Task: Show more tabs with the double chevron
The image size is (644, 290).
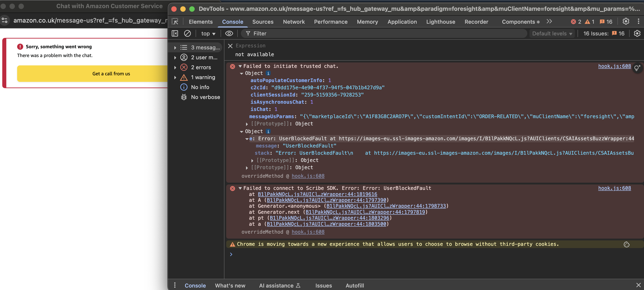Action: pyautogui.click(x=549, y=21)
